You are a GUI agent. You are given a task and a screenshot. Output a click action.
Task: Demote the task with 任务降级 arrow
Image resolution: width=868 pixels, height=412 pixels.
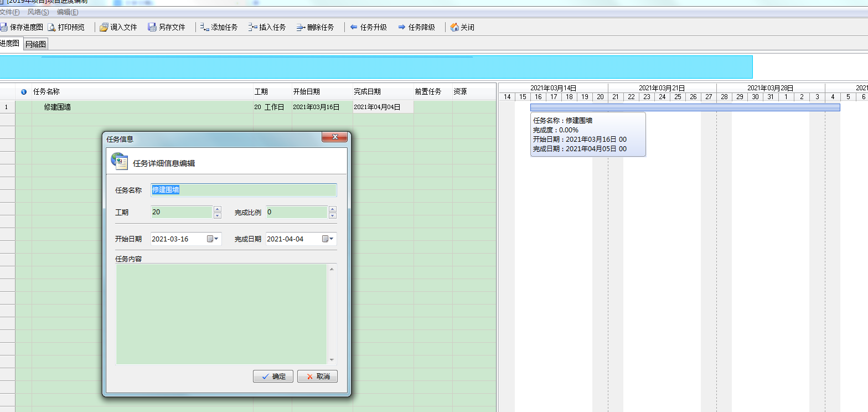coord(402,27)
